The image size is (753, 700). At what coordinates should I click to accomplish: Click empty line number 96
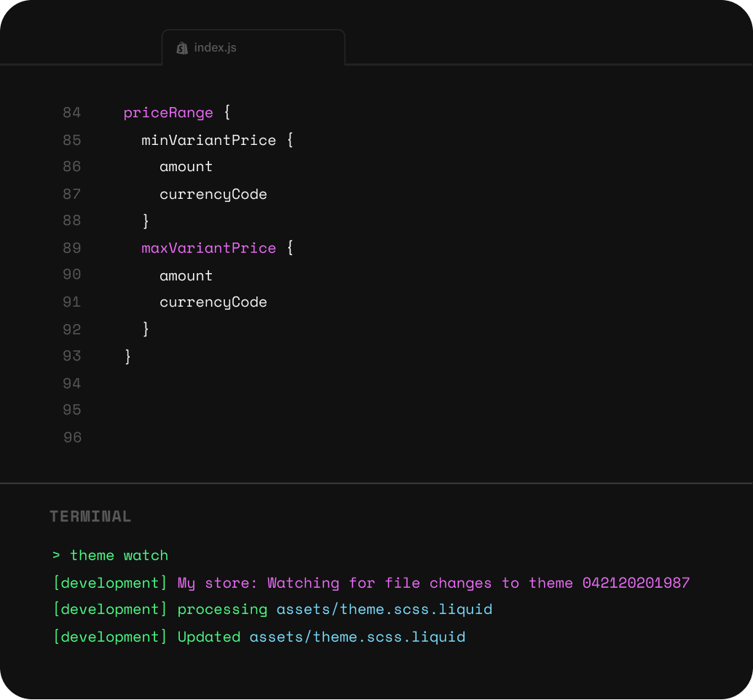(x=72, y=438)
